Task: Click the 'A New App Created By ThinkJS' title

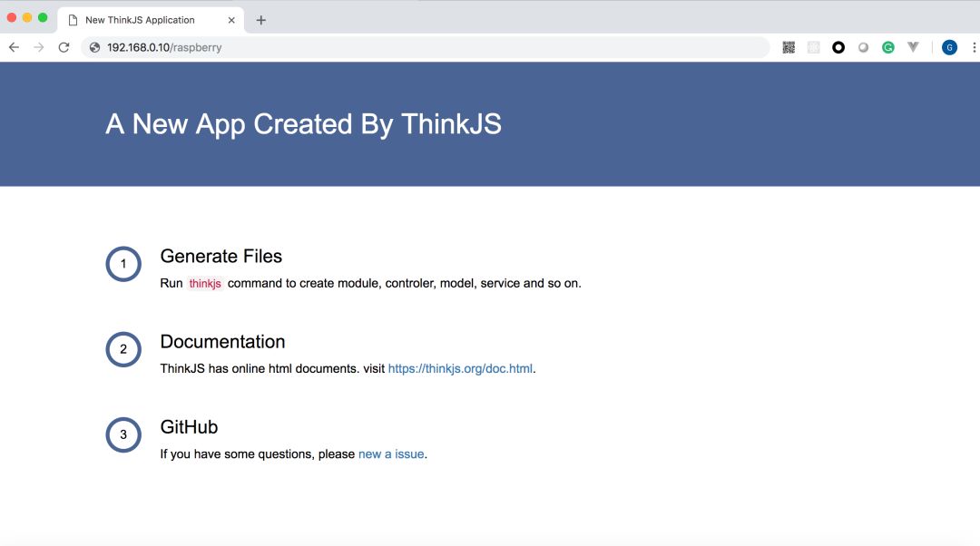Action: tap(303, 123)
